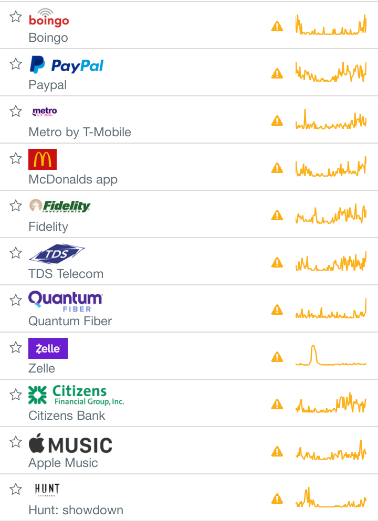
Task: Open the Fidelity outage sparkline chart
Action: pos(331,214)
